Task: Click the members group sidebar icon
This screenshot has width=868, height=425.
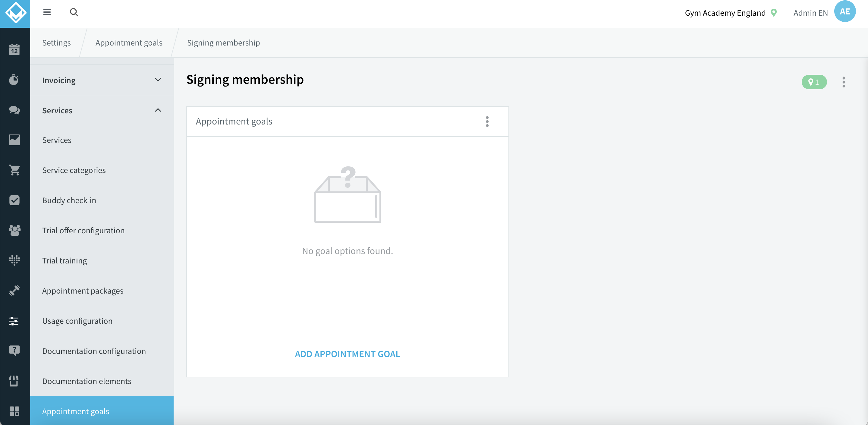Action: tap(14, 230)
